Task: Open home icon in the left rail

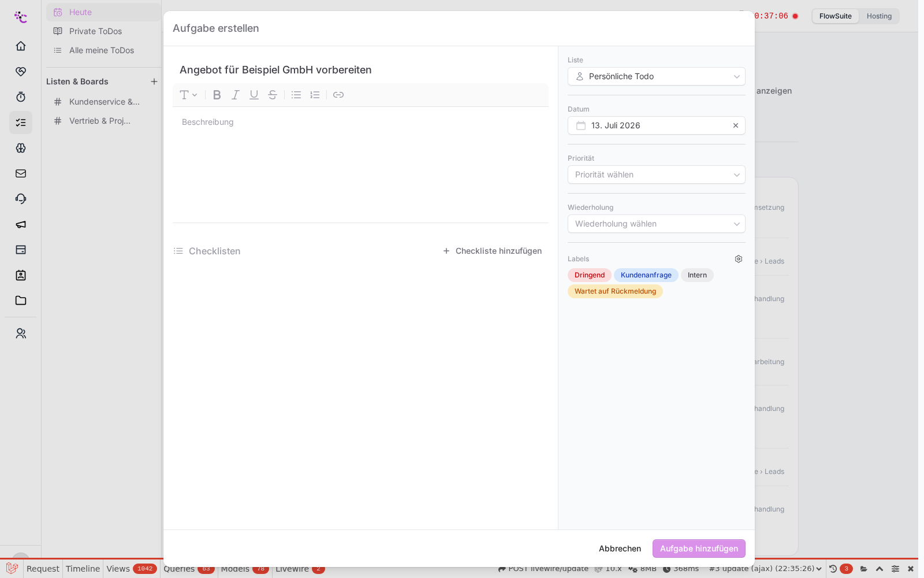Action: [x=21, y=46]
